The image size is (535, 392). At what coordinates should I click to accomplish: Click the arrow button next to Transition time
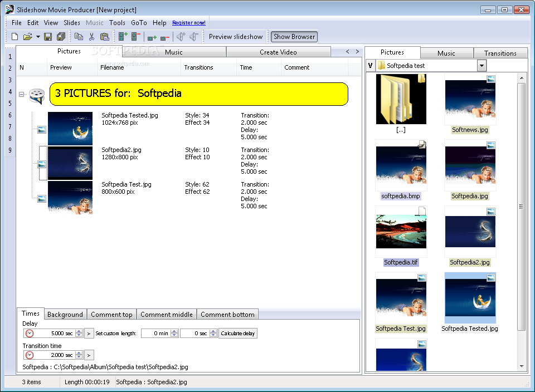(x=89, y=355)
